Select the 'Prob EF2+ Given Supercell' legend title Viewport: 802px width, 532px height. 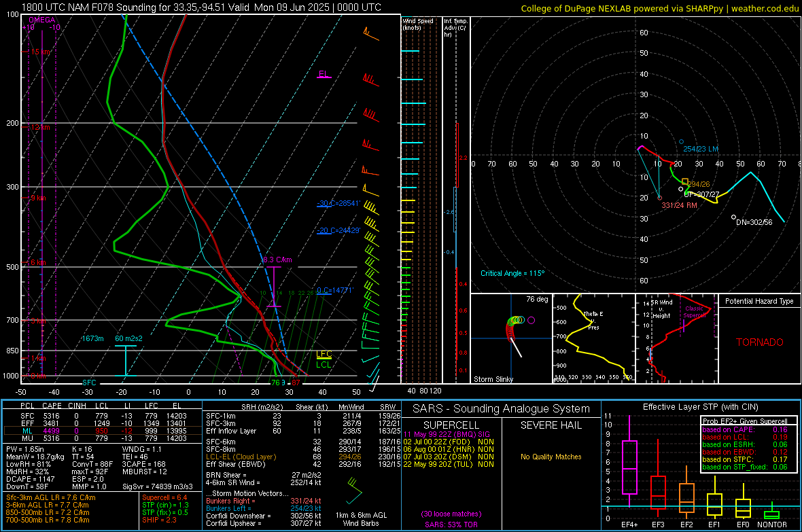745,421
